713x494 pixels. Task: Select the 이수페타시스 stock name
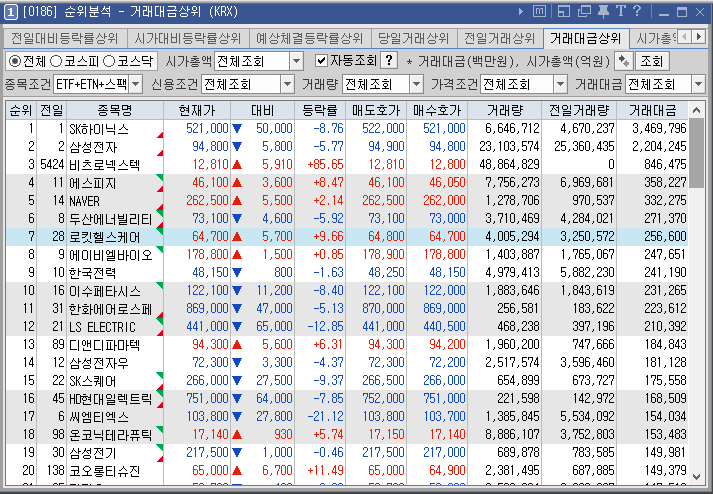[104, 291]
